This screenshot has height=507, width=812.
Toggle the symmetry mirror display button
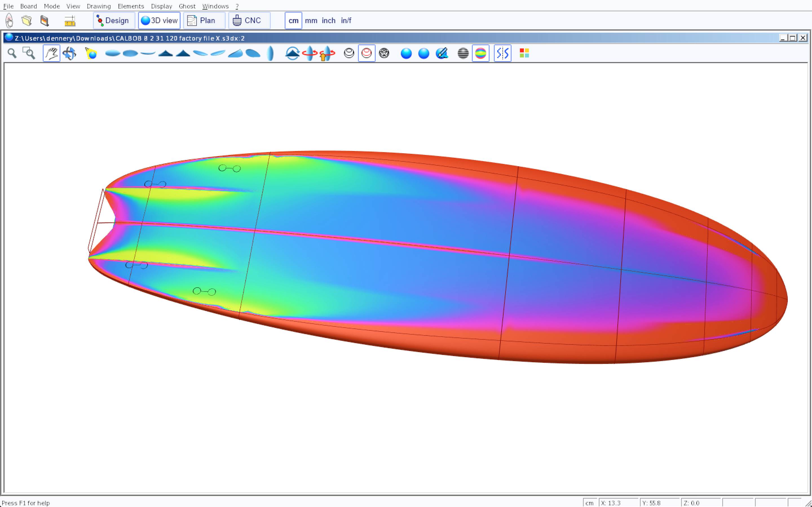click(x=502, y=53)
